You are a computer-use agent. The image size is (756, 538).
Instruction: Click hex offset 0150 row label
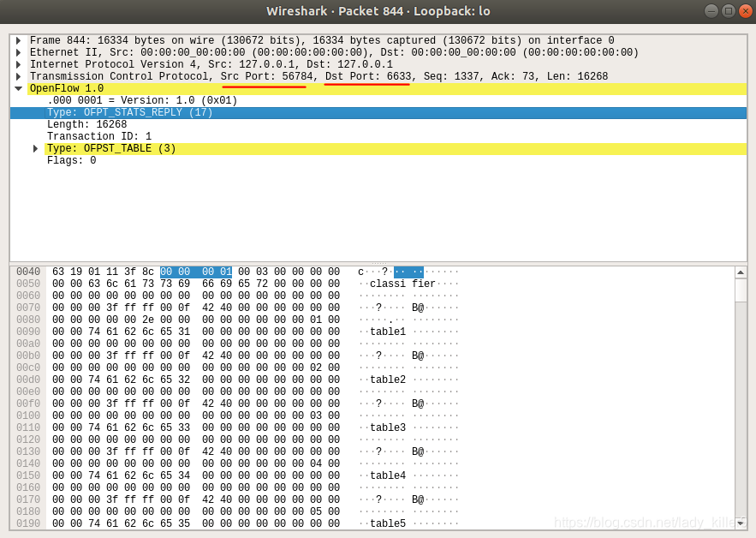click(28, 475)
